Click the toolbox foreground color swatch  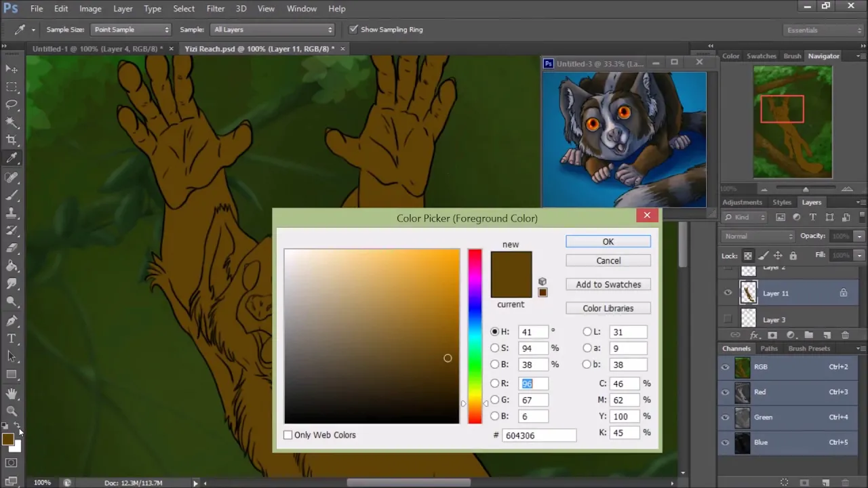[x=8, y=439]
